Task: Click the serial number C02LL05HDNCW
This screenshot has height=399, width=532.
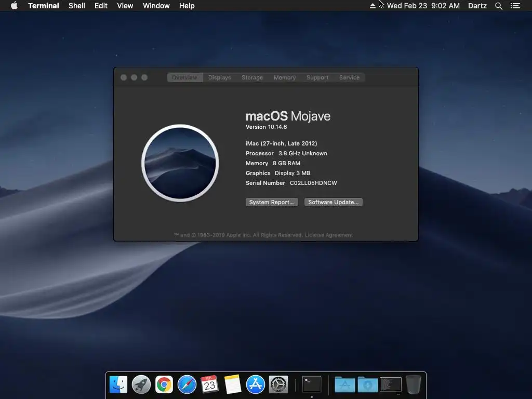Action: tap(313, 183)
